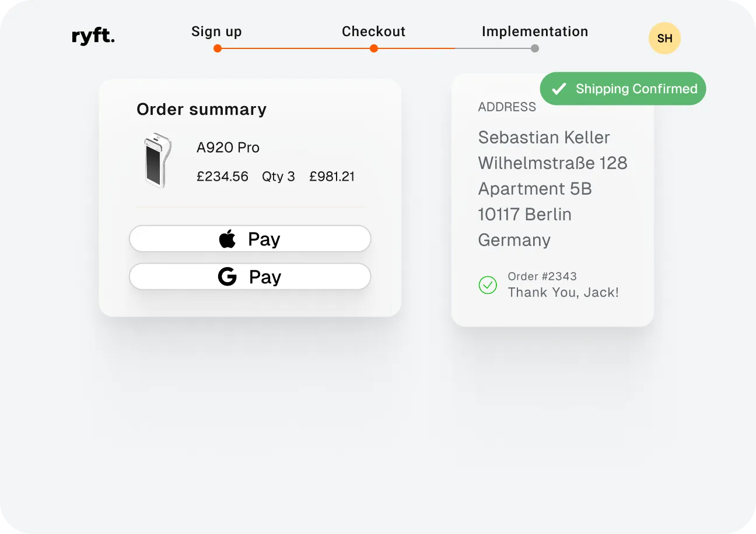This screenshot has height=534, width=756.
Task: Click the Shipping Confirmed white checkmark
Action: click(x=559, y=89)
